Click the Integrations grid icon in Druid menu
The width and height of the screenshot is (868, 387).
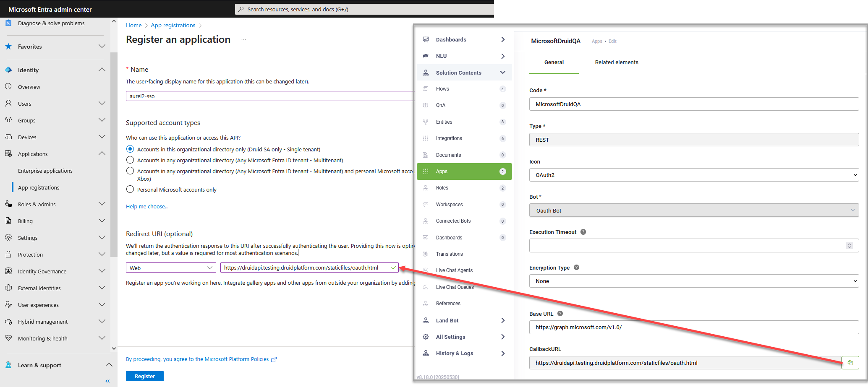tap(426, 138)
